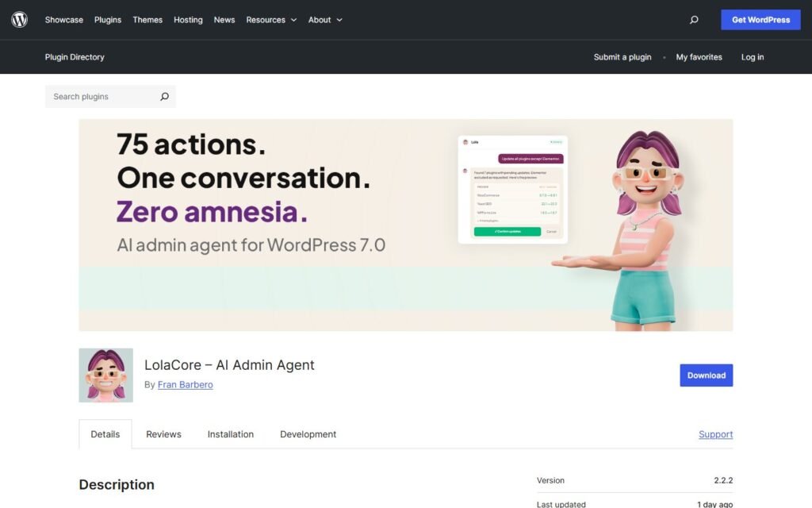
Task: Switch to the Development tab
Action: (308, 434)
